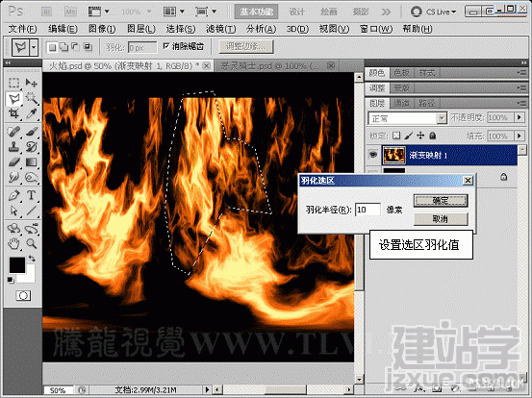Viewport: 532px width, 398px height.
Task: Select the Brush tool
Action: 31,131
